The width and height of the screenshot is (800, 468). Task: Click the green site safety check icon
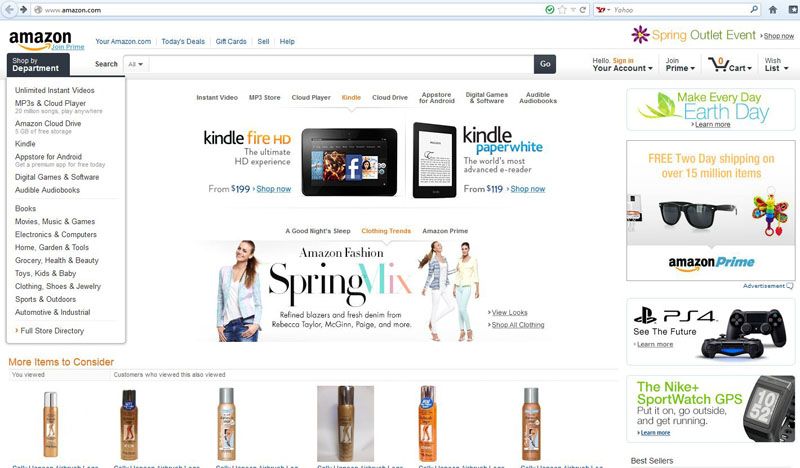pos(549,10)
